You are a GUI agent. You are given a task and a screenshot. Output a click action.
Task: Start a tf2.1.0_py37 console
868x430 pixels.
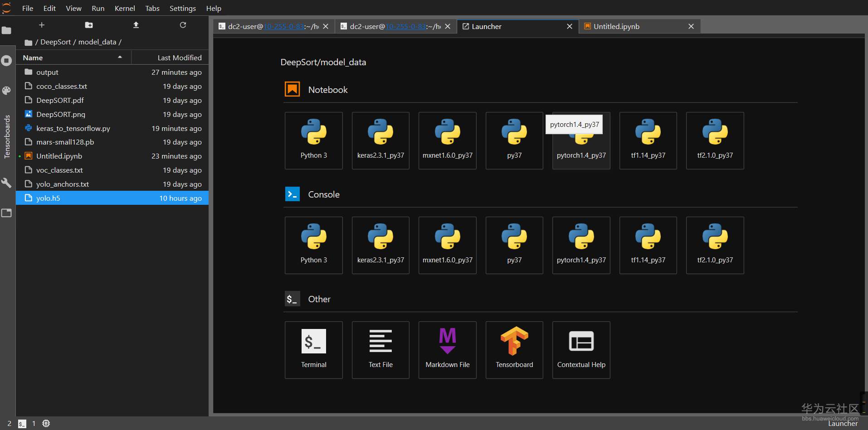click(x=715, y=245)
